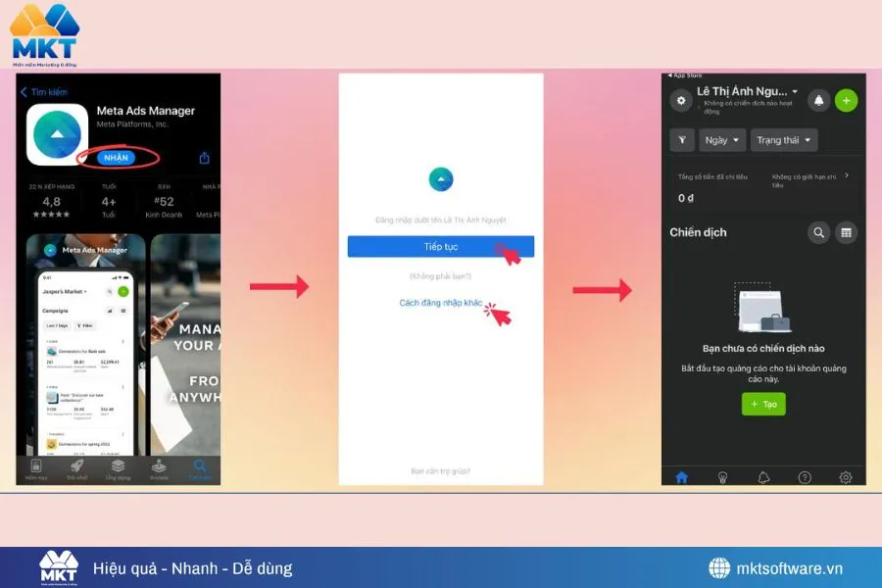882x588 pixels.
Task: Open the Ngày date dropdown
Action: pyautogui.click(x=722, y=140)
